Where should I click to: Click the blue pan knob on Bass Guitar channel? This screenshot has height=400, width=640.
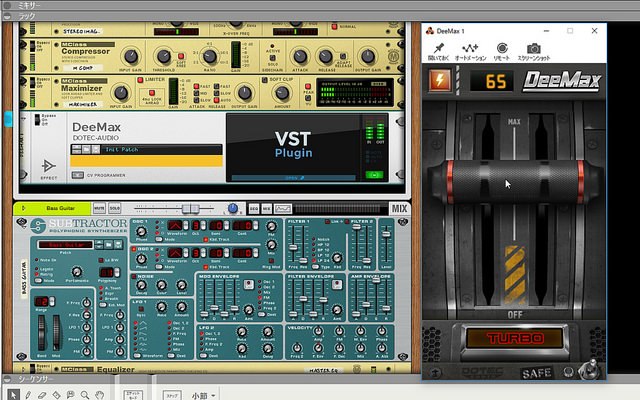[233, 208]
